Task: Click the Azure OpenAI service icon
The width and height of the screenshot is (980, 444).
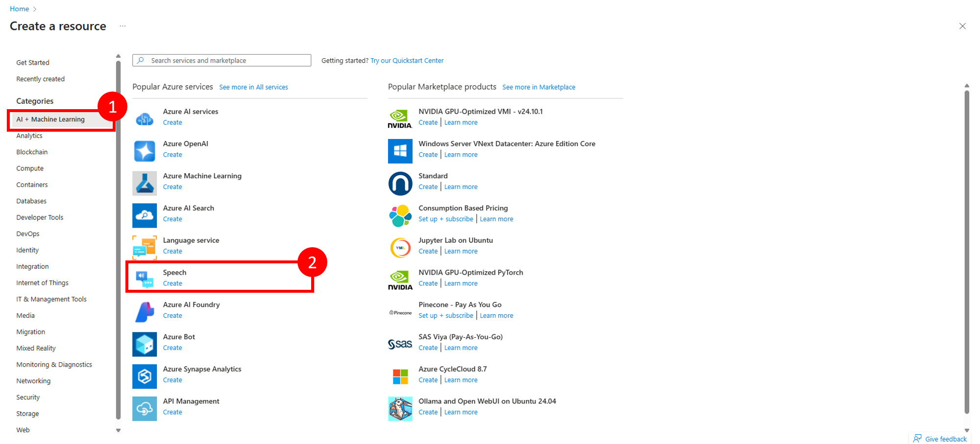Action: click(145, 151)
